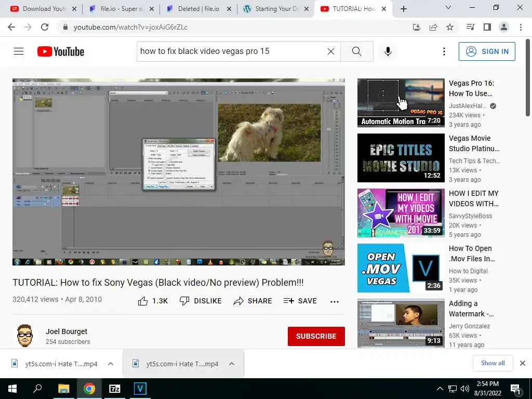Viewport: 532px width, 399px height.
Task: Open Adding a Watermark video thumbnail
Action: pyautogui.click(x=401, y=323)
